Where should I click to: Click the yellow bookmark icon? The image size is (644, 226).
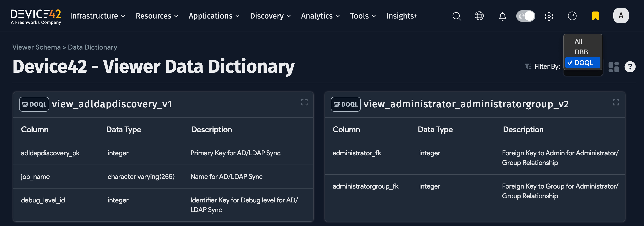pyautogui.click(x=596, y=16)
